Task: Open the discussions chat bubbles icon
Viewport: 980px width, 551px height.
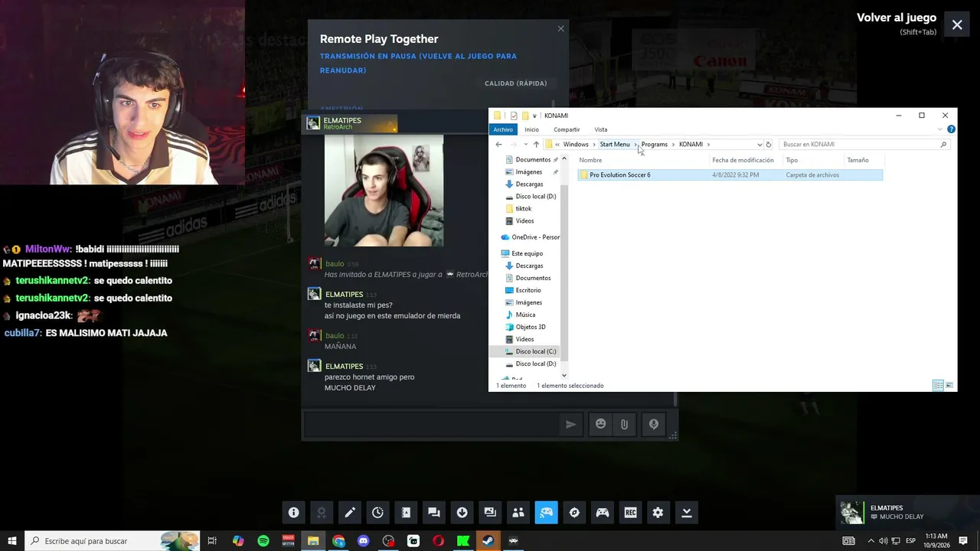Action: (434, 513)
